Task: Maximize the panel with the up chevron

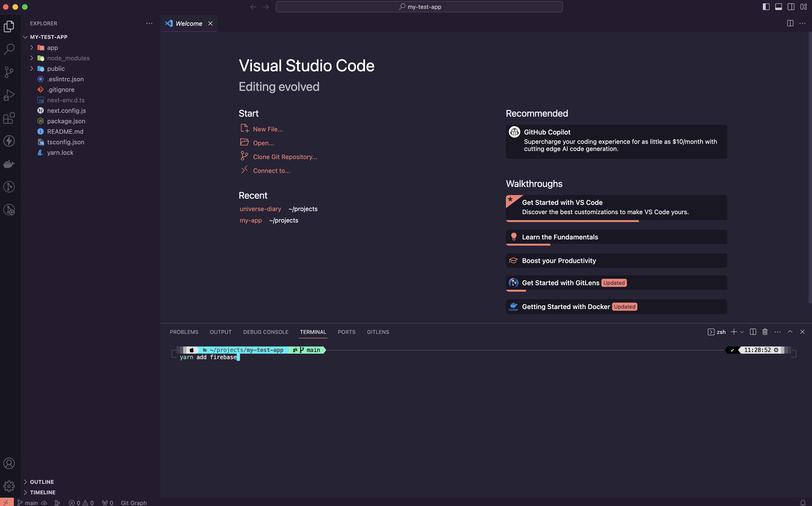Action: coord(790,332)
